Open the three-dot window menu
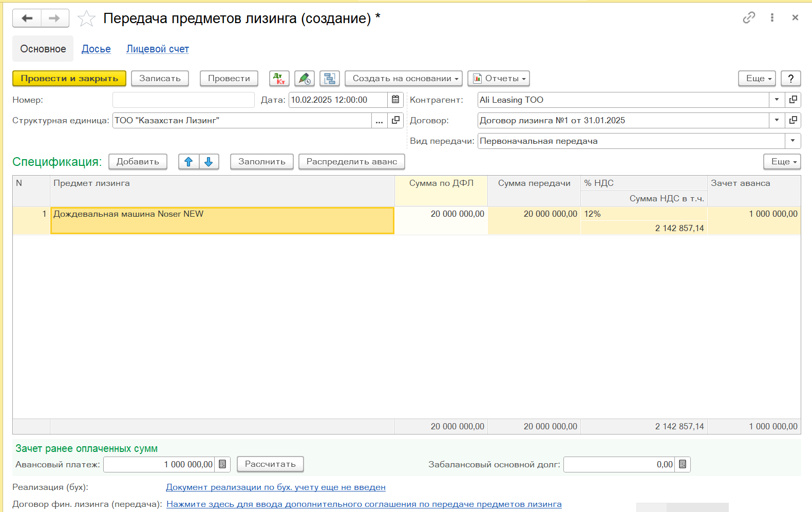This screenshot has width=812, height=512. [772, 18]
